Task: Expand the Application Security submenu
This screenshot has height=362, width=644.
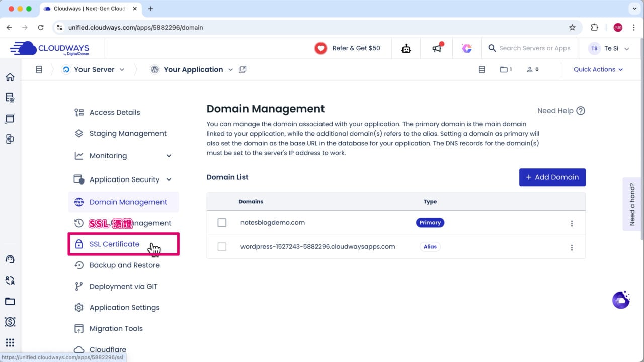Action: coord(169,179)
